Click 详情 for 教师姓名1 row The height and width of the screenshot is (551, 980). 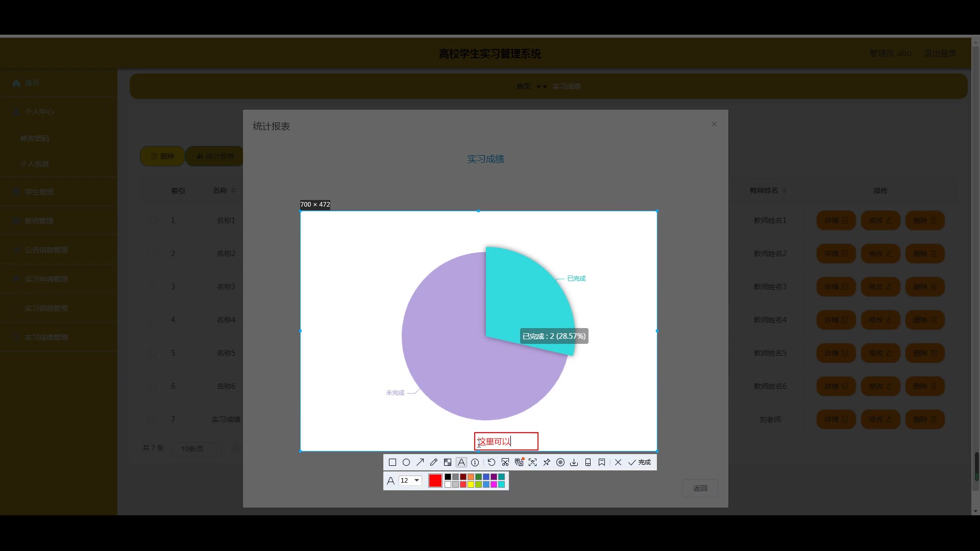(x=836, y=220)
